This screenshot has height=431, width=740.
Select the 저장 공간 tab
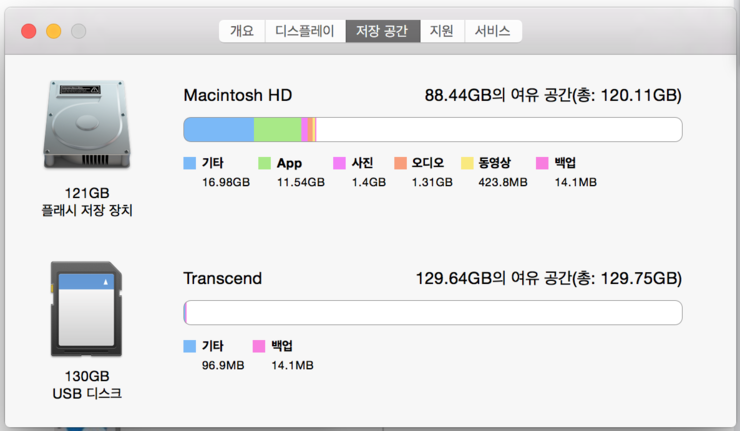point(382,31)
